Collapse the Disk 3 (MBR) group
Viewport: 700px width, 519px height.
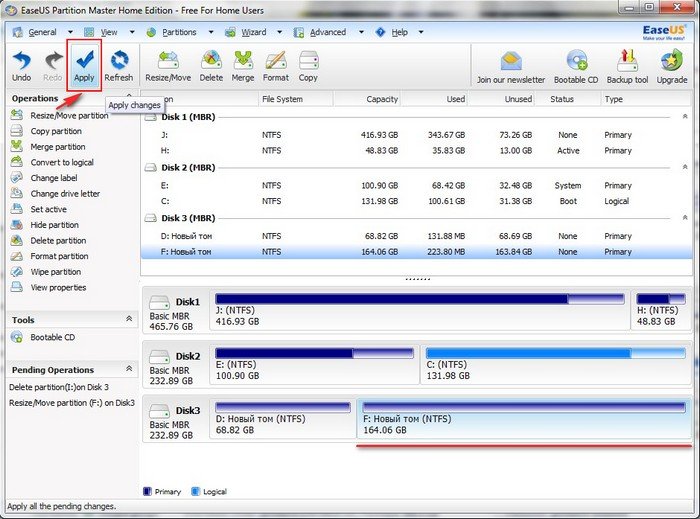pos(685,218)
